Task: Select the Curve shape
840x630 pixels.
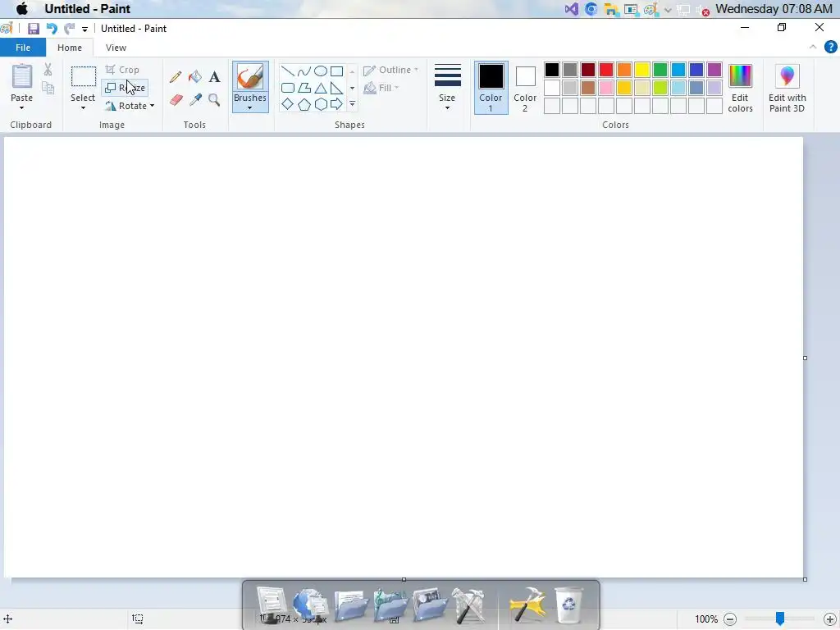Action: (x=304, y=71)
